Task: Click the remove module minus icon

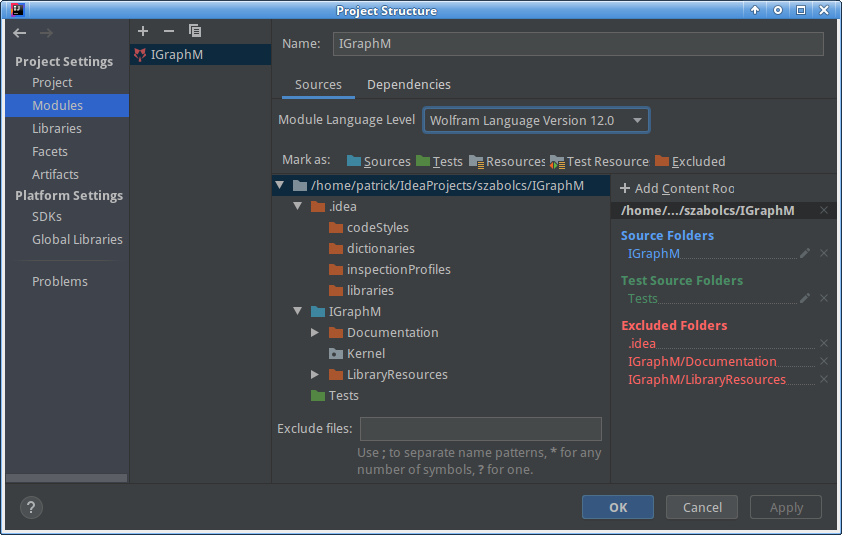Action: (168, 32)
